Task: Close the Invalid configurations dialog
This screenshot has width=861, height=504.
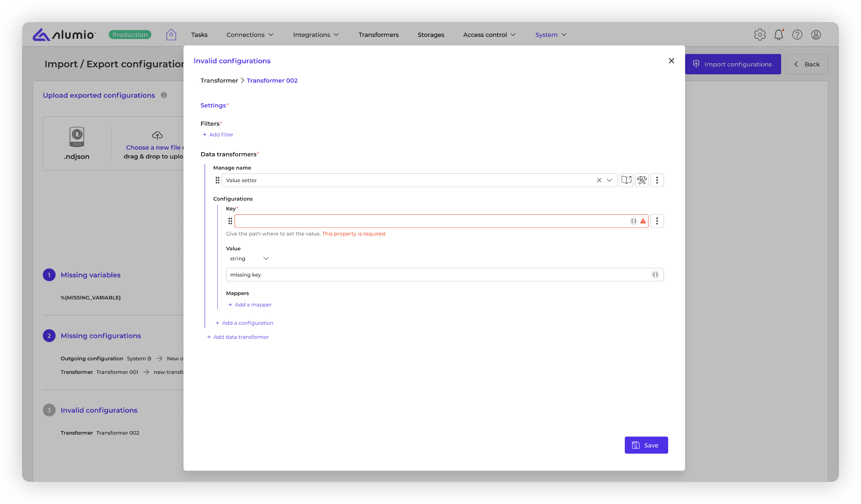Action: click(x=671, y=61)
